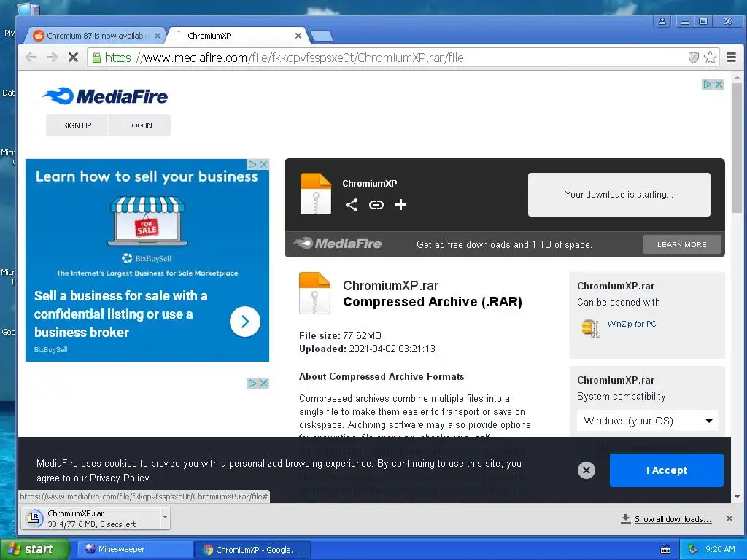The width and height of the screenshot is (747, 560).
Task: Open the user profile icon in title bar
Action: pyautogui.click(x=662, y=21)
